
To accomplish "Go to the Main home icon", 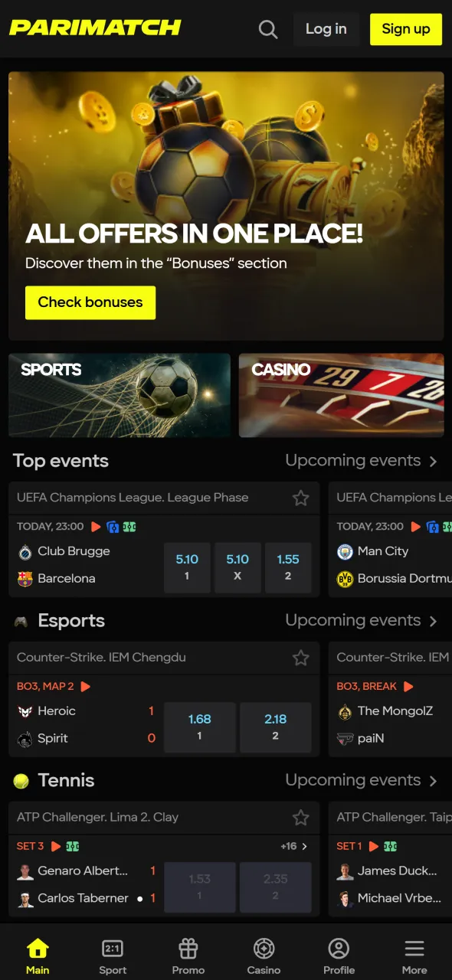I will tap(38, 957).
